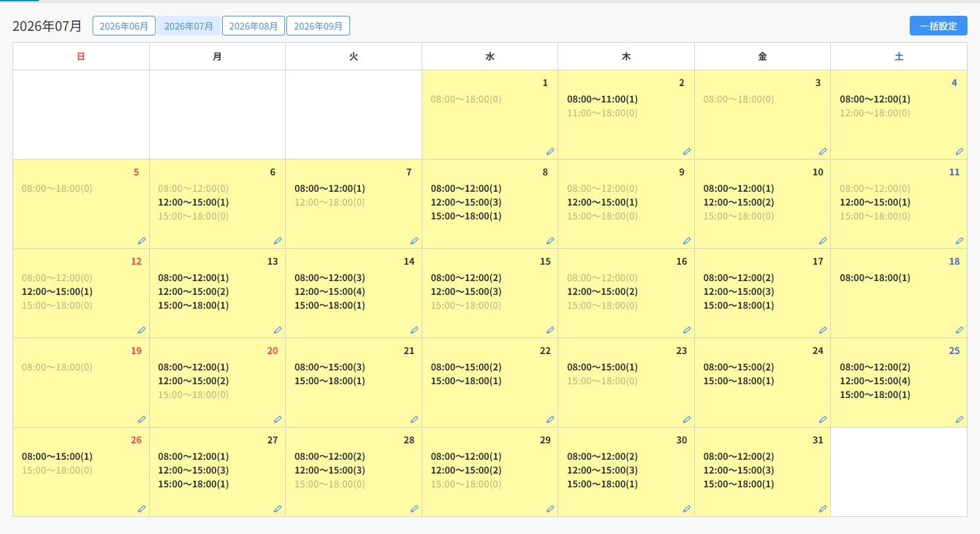Open the edit pencil for July 2
The width and height of the screenshot is (980, 534).
coord(687,152)
